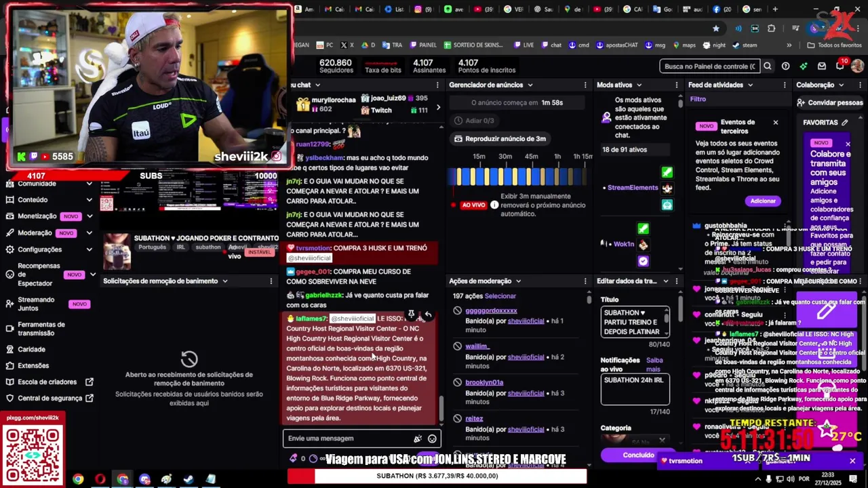Open Streamando Juntos menu item
Viewport: 868px width, 488px height.
(49, 304)
